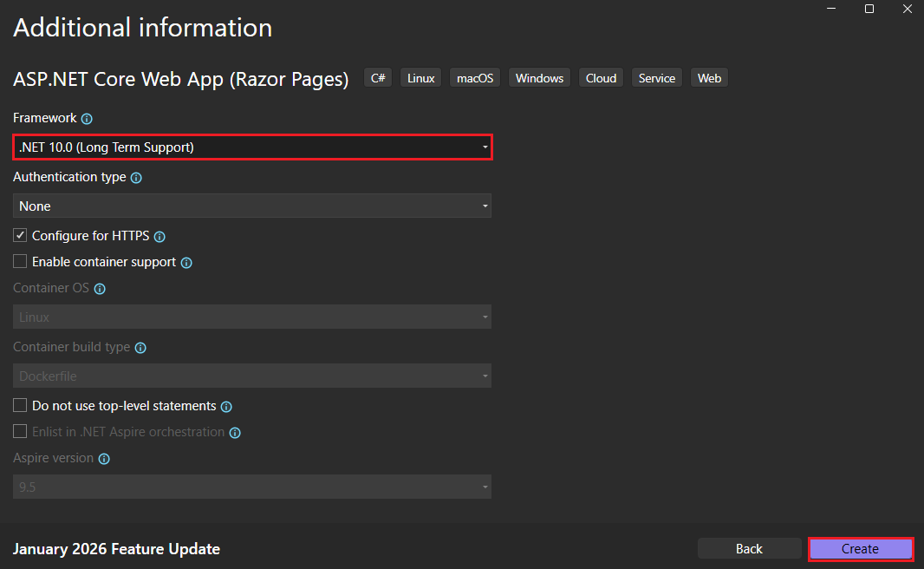Image resolution: width=924 pixels, height=569 pixels.
Task: Click the Aspire orchestration info icon
Action: [x=234, y=432]
